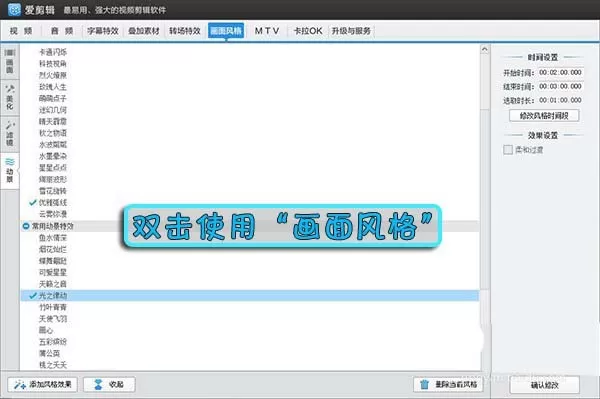Open the 滤镜 side tab
Screen dimensions: 600x399
pyautogui.click(x=10, y=134)
